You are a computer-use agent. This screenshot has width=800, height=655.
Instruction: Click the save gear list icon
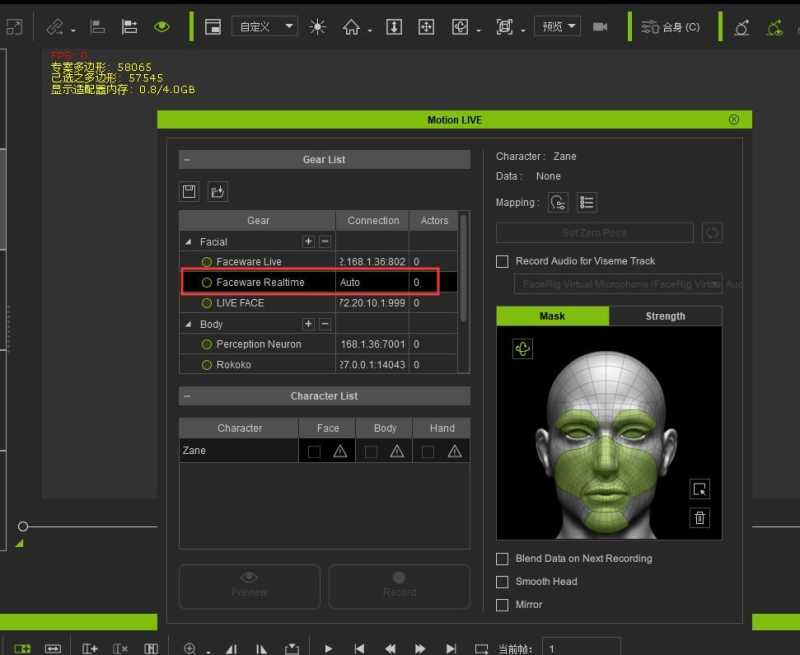[x=189, y=191]
